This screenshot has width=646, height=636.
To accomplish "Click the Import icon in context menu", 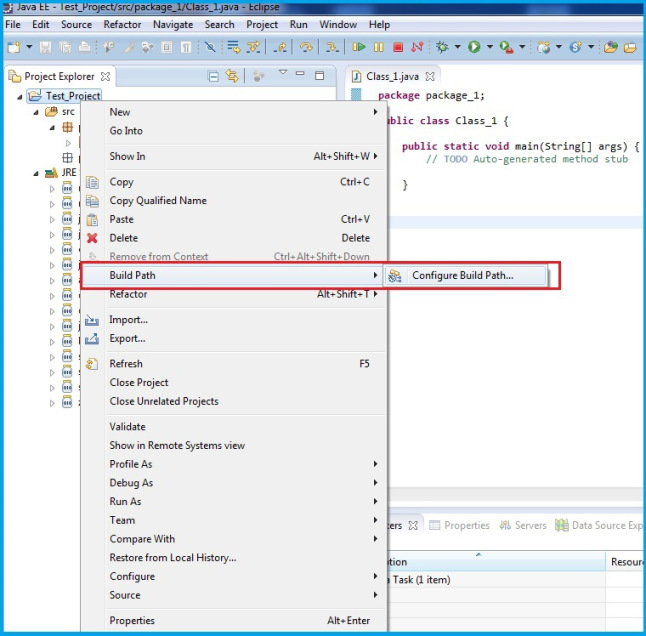I will click(x=91, y=320).
